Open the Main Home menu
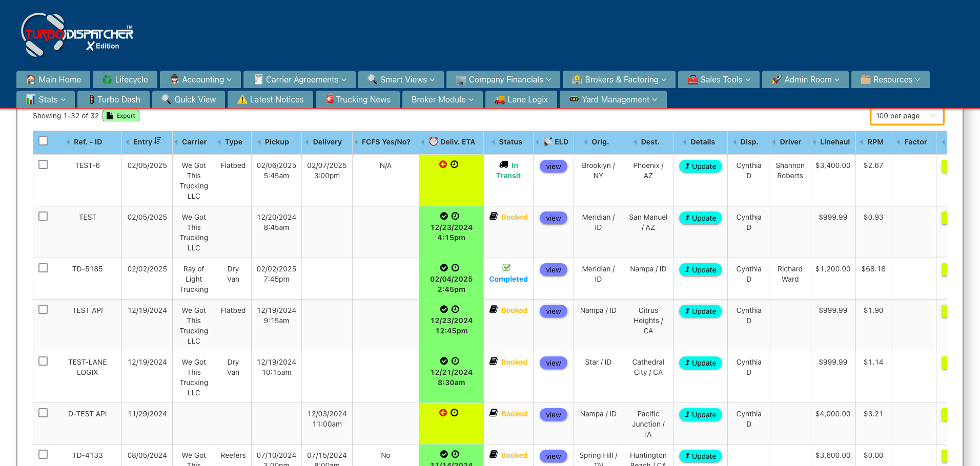Screen dimensions: 980x466 pyautogui.click(x=53, y=79)
